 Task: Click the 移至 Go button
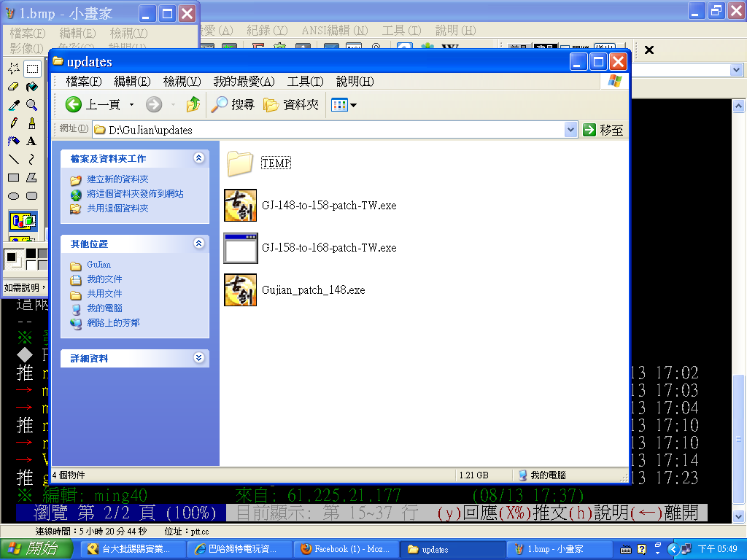point(603,130)
